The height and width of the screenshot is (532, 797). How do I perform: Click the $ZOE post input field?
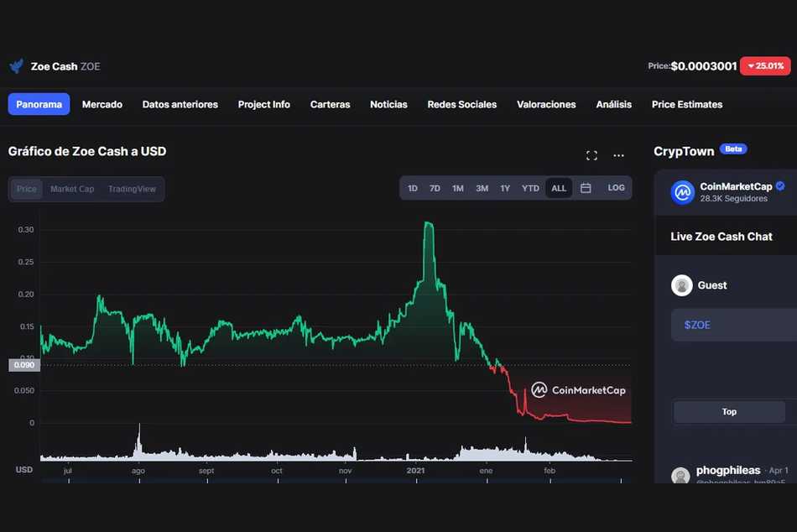point(734,325)
